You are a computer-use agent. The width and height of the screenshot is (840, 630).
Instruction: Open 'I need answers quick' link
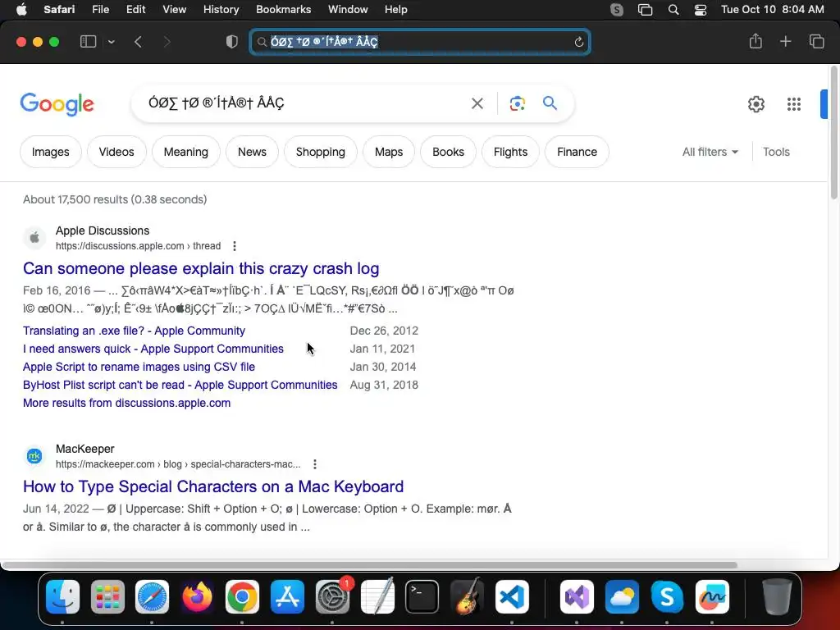click(x=153, y=349)
